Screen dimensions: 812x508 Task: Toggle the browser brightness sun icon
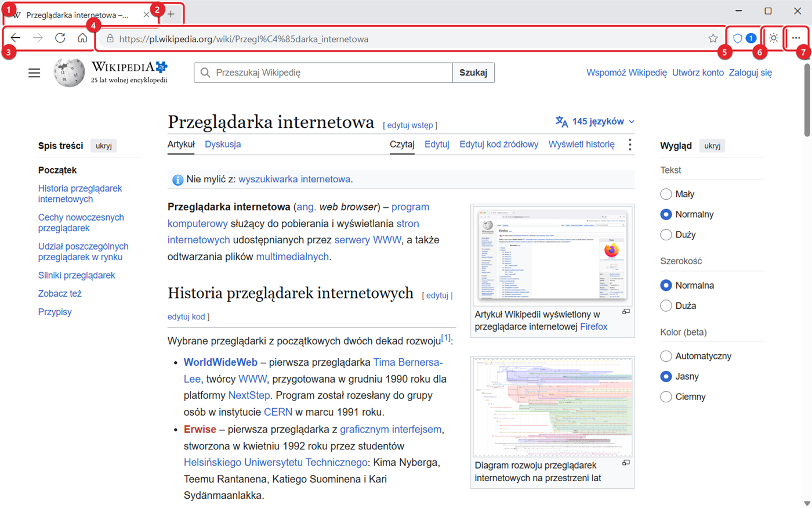click(774, 38)
